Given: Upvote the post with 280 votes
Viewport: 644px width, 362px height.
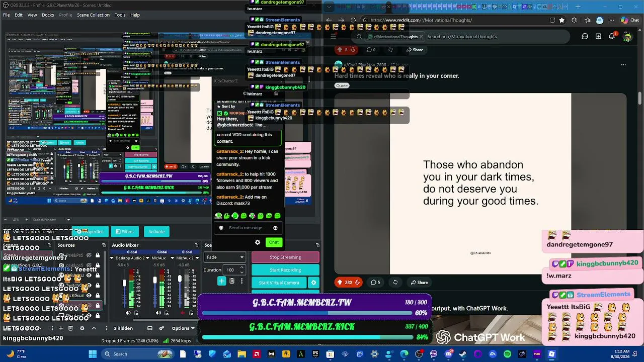Looking at the screenshot, I should (x=340, y=283).
